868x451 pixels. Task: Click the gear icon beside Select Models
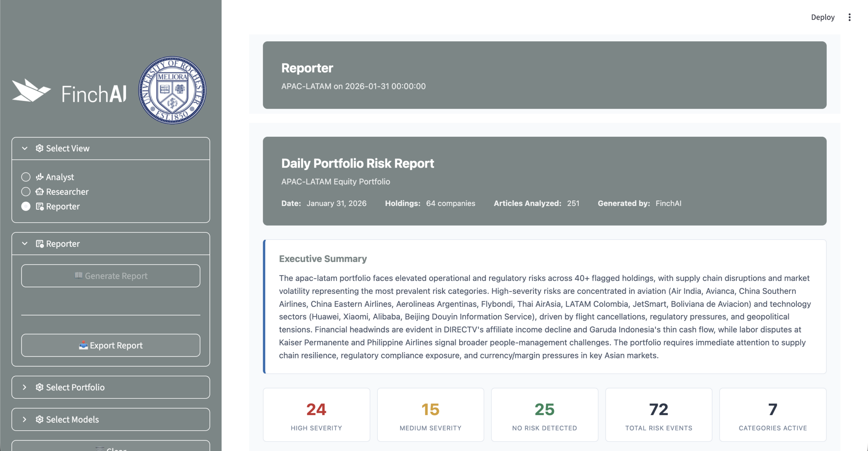[40, 419]
